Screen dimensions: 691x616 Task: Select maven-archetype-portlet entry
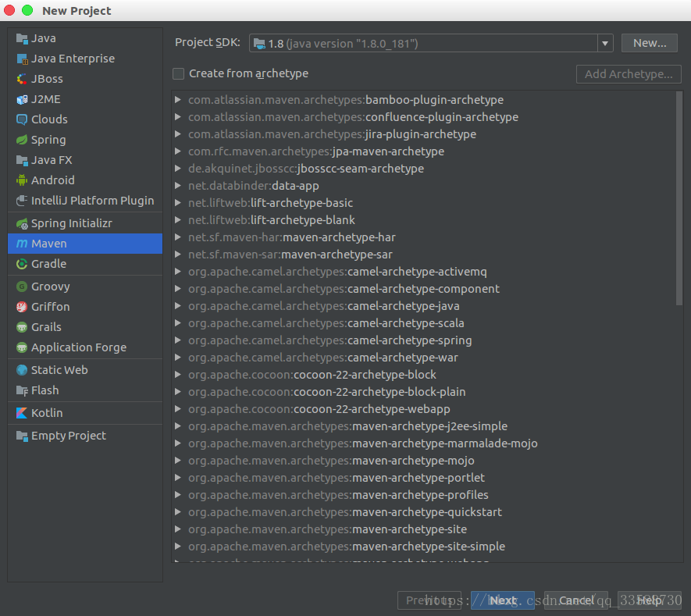pos(337,478)
